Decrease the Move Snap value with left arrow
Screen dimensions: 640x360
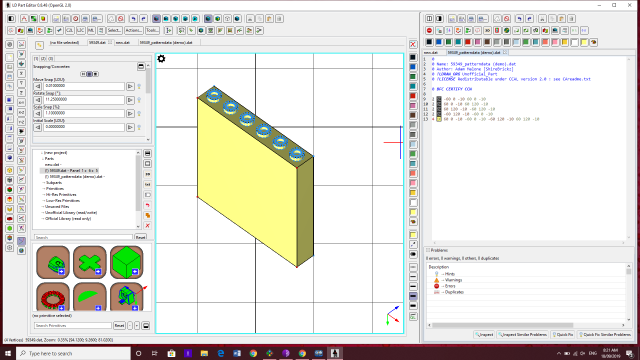[38, 87]
